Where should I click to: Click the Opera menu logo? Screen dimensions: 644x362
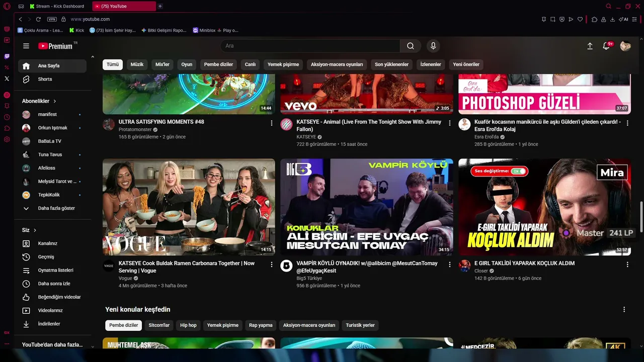pyautogui.click(x=7, y=6)
